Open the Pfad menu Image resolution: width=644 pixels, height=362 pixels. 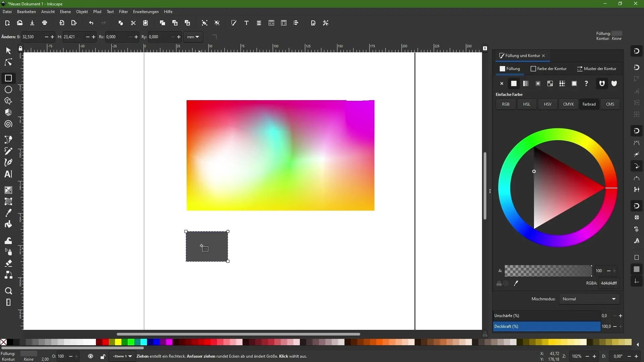tap(97, 12)
